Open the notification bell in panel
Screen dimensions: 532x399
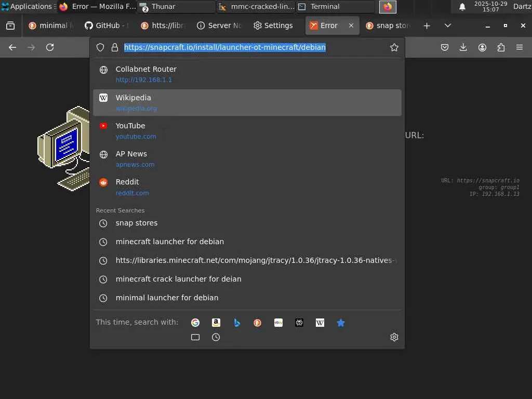coord(462,6)
